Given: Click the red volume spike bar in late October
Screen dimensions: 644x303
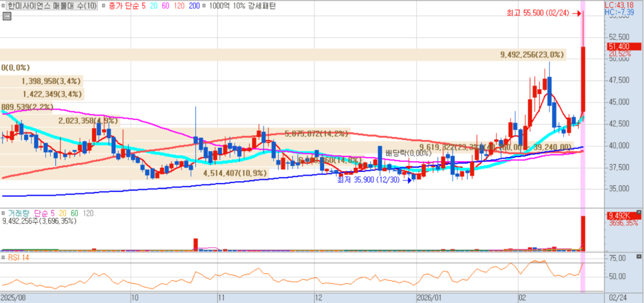Looking at the screenshot, I should click(196, 244).
